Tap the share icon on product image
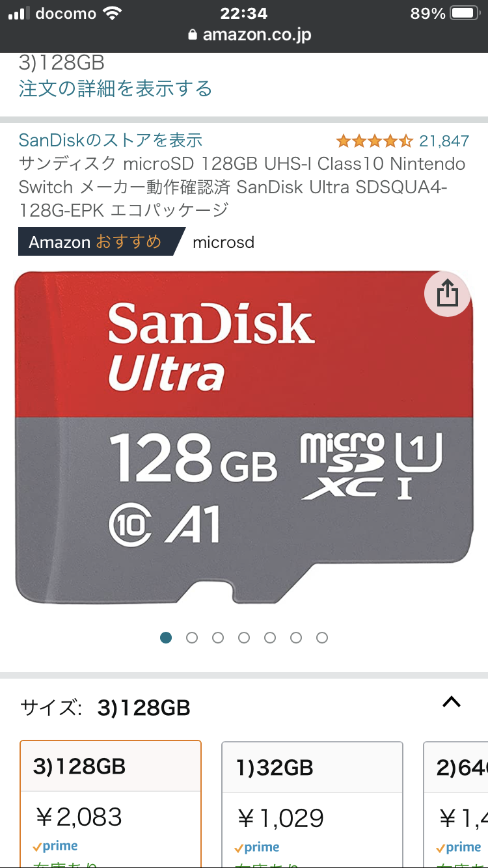The height and width of the screenshot is (868, 488). tap(448, 294)
